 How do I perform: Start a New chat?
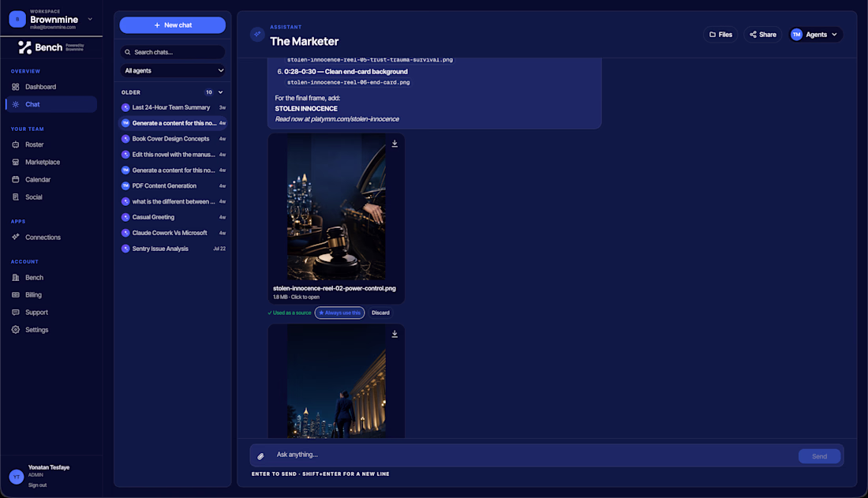click(173, 25)
